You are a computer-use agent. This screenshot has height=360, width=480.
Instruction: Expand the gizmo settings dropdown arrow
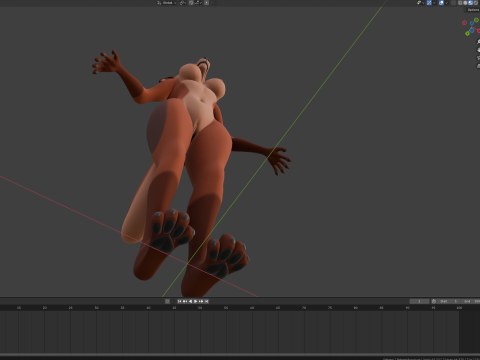[434, 3]
